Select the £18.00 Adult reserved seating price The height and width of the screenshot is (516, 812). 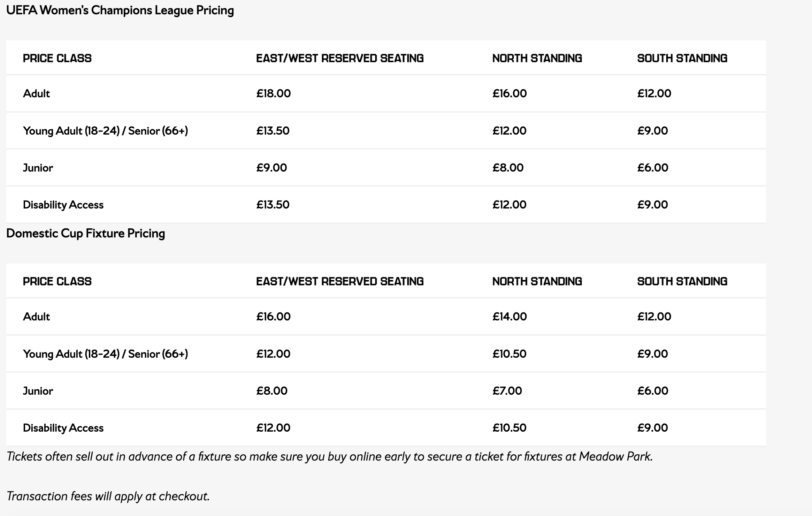point(273,93)
